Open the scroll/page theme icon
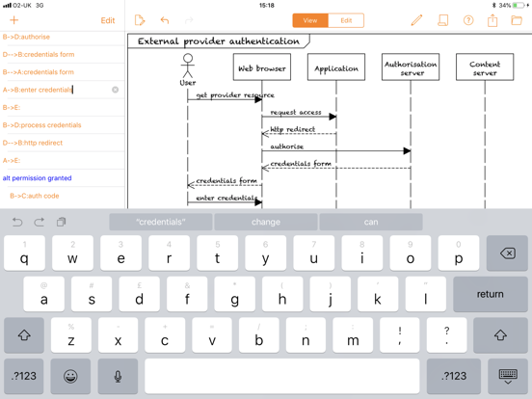The width and height of the screenshot is (532, 399). (x=442, y=20)
